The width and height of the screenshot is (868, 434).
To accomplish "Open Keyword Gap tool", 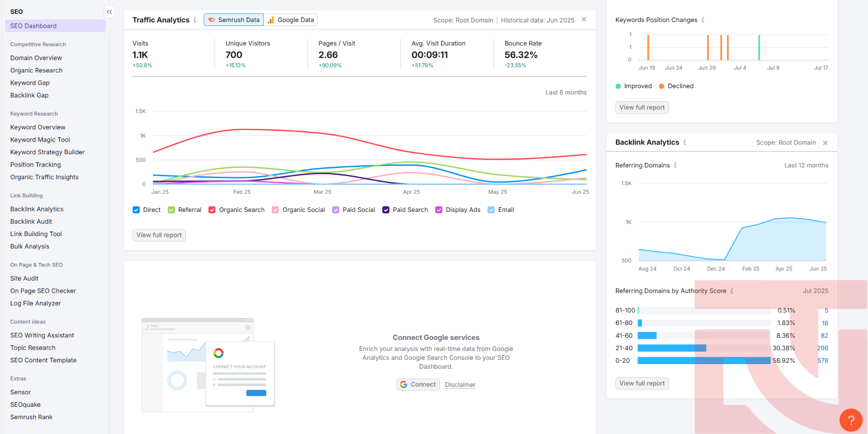I will pyautogui.click(x=30, y=83).
